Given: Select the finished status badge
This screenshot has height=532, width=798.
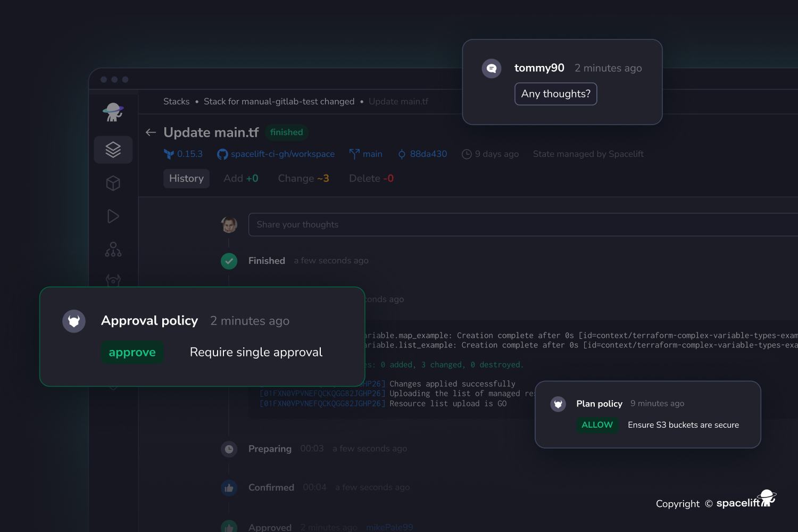Looking at the screenshot, I should pos(286,132).
